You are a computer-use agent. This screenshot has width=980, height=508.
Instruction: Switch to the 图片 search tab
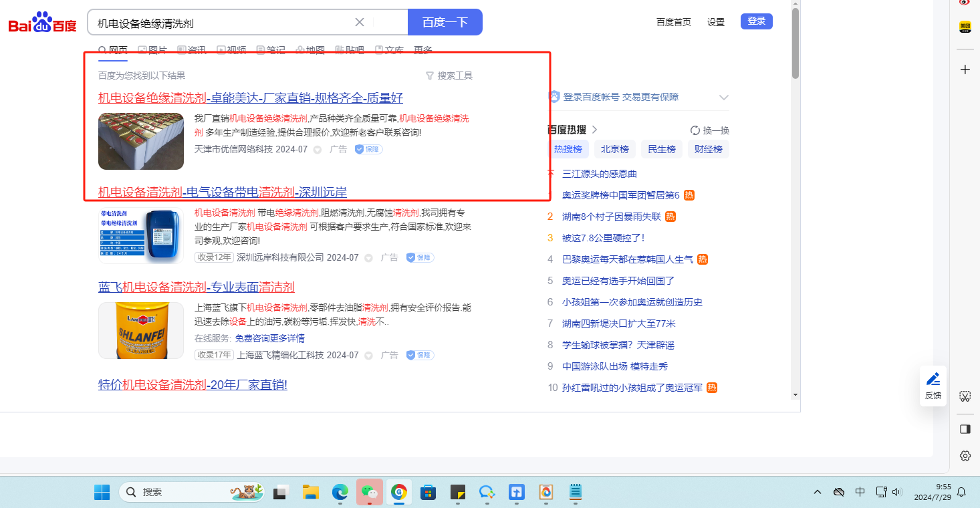152,50
